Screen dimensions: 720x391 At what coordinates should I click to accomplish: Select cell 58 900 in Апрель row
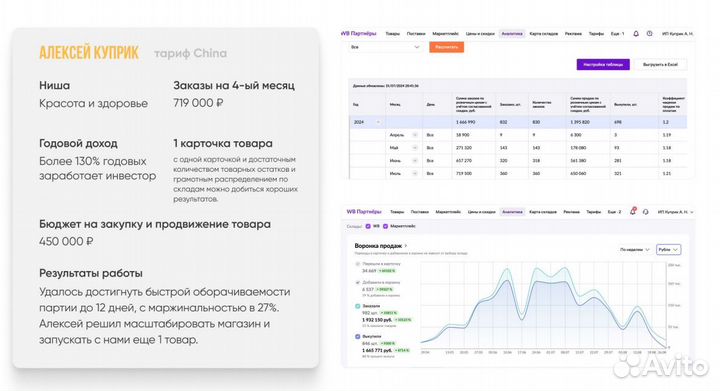[x=462, y=135]
